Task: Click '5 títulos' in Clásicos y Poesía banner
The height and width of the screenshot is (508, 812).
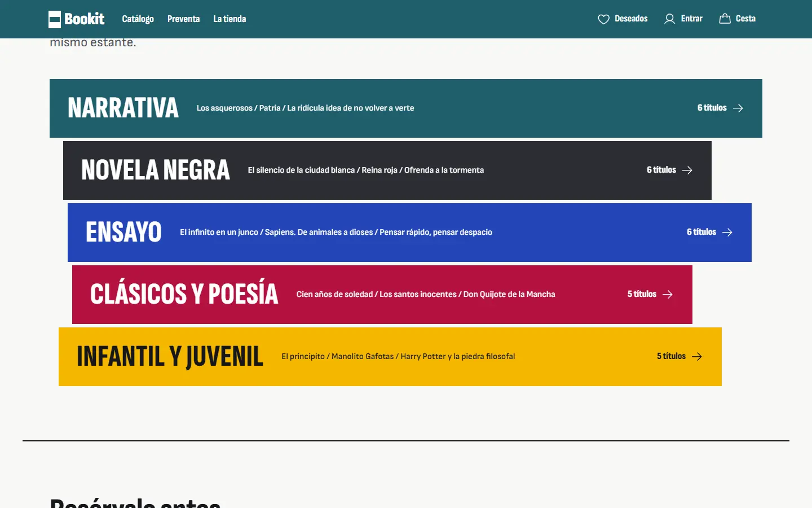Action: [642, 294]
